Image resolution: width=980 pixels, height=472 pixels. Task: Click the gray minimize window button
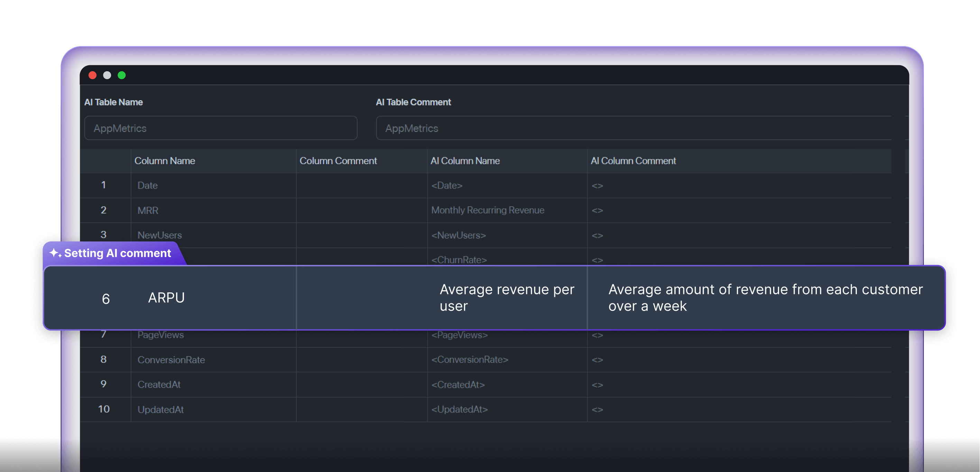coord(107,75)
